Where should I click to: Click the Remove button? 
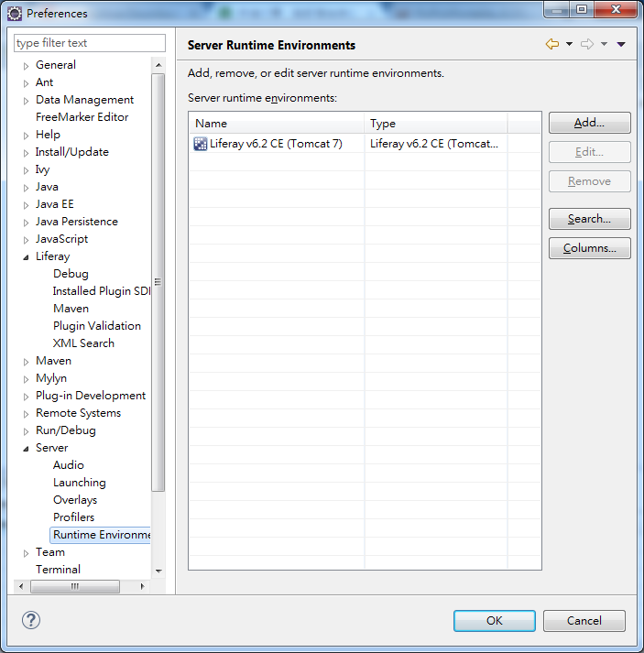click(589, 181)
